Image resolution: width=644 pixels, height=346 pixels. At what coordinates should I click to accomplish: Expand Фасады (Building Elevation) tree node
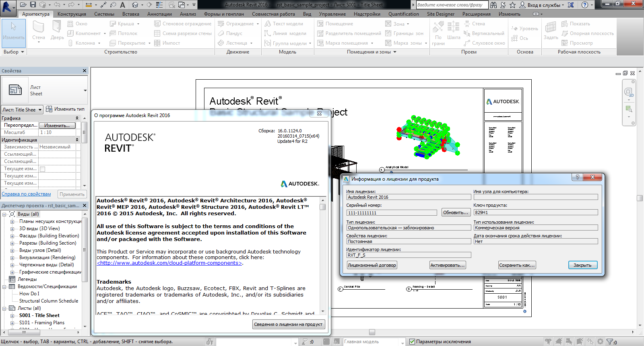click(12, 236)
